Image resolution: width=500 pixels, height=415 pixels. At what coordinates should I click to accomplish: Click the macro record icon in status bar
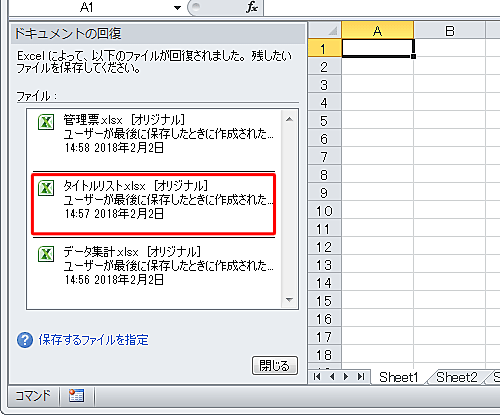pyautogui.click(x=76, y=396)
